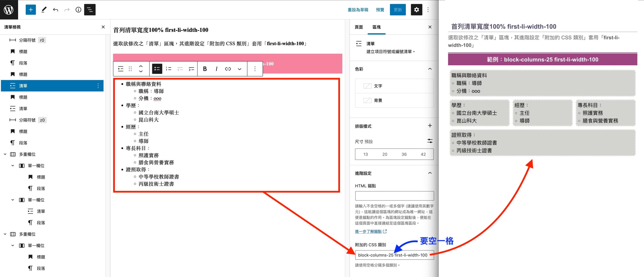644x277 pixels.
Task: Collapse the last 單一欄位 tree item
Action: point(13,246)
